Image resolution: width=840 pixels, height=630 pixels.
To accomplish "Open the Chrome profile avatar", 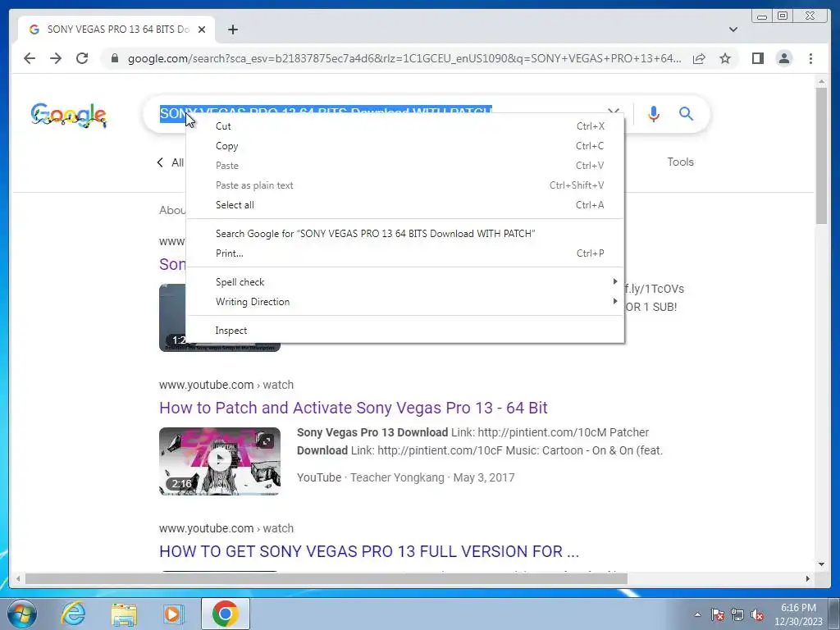I will tap(783, 58).
